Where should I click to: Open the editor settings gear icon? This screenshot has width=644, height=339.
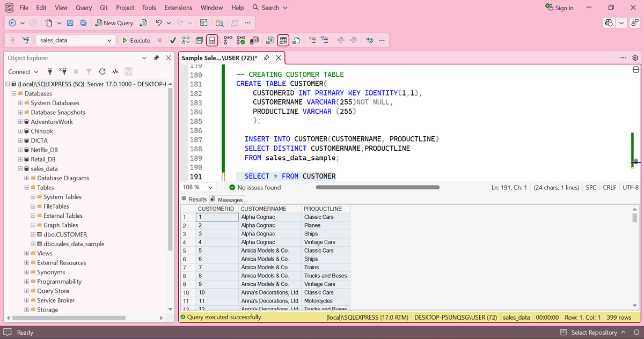click(635, 57)
